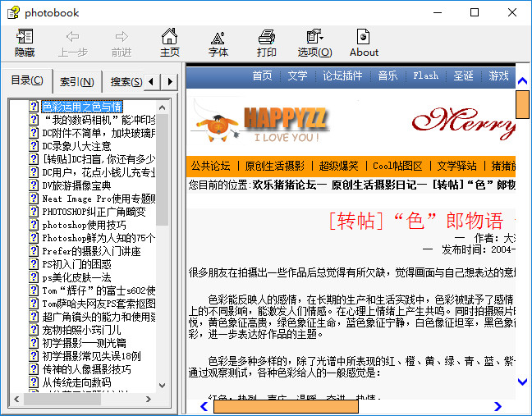Open topic DC录象八大注意
Image resolution: width=532 pixels, height=416 pixels.
point(76,146)
